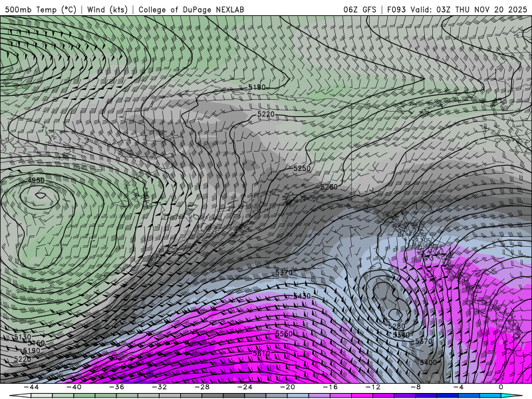This screenshot has height=399, width=532.
Task: Click the 5220 label below the 5190 ridge contour
Action: click(266, 114)
